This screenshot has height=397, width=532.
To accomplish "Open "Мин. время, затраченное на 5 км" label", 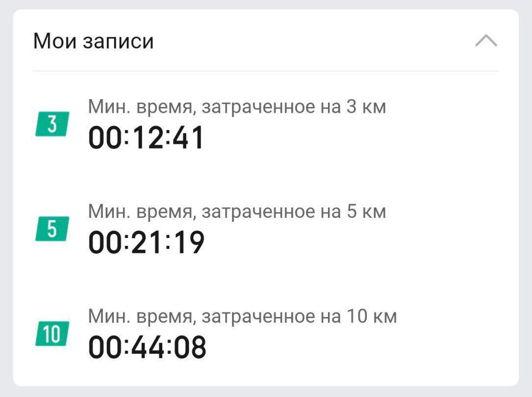I will pos(237,212).
